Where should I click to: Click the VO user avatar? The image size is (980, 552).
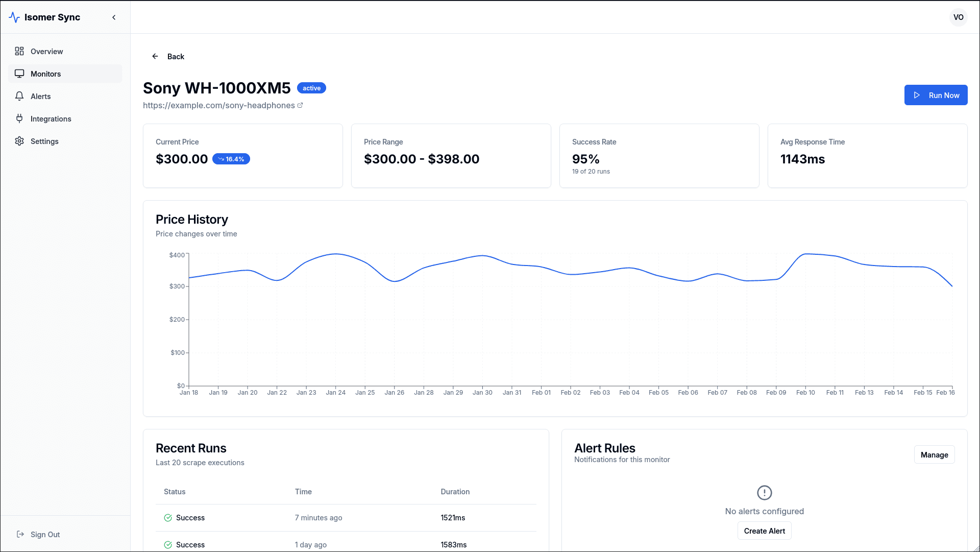pos(958,17)
